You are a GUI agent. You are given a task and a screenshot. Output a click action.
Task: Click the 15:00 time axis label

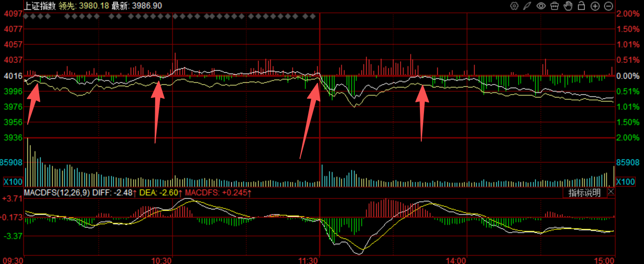click(604, 260)
